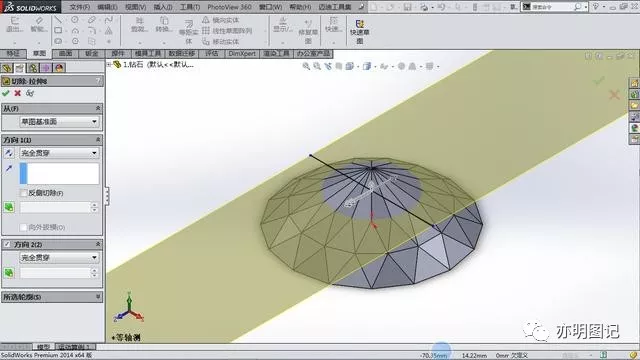Collapse the Direction 1 section

click(98, 140)
